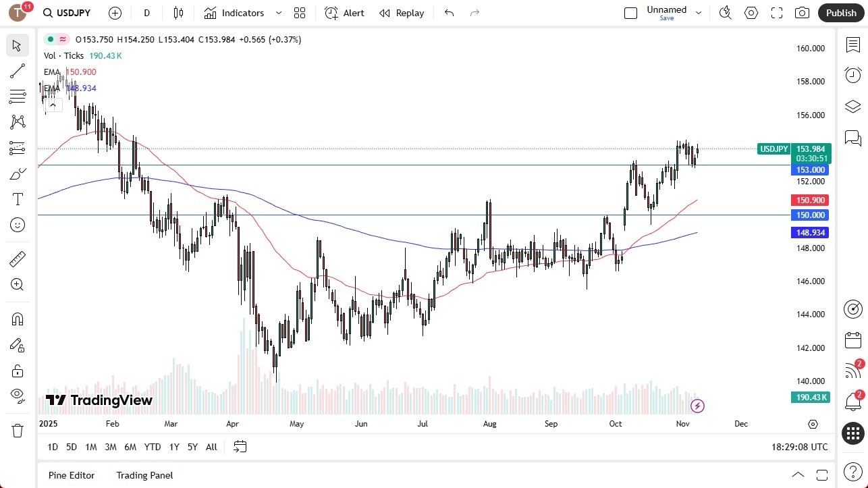This screenshot has height=488, width=868.
Task: Select the Measure ruler tool
Action: pos(17,259)
